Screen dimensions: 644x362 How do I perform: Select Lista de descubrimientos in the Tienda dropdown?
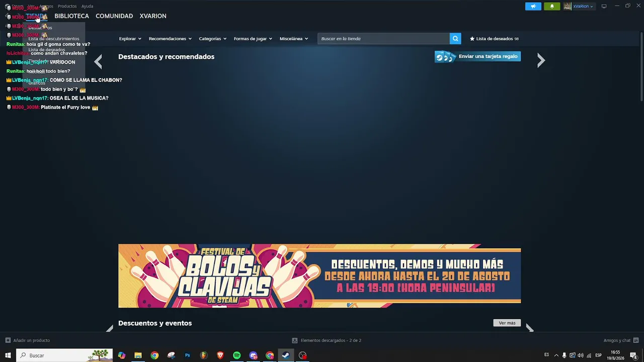[54, 39]
